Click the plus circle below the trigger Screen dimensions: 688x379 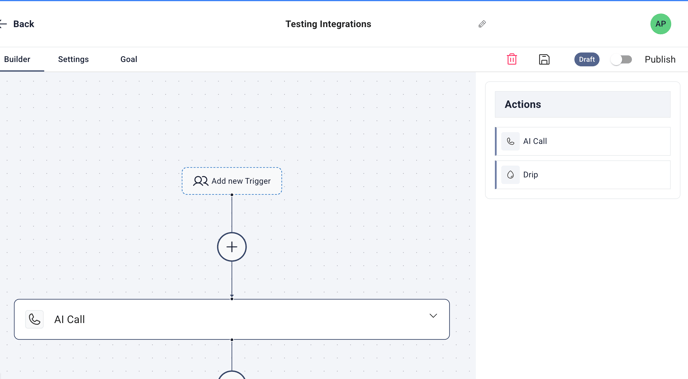(232, 247)
